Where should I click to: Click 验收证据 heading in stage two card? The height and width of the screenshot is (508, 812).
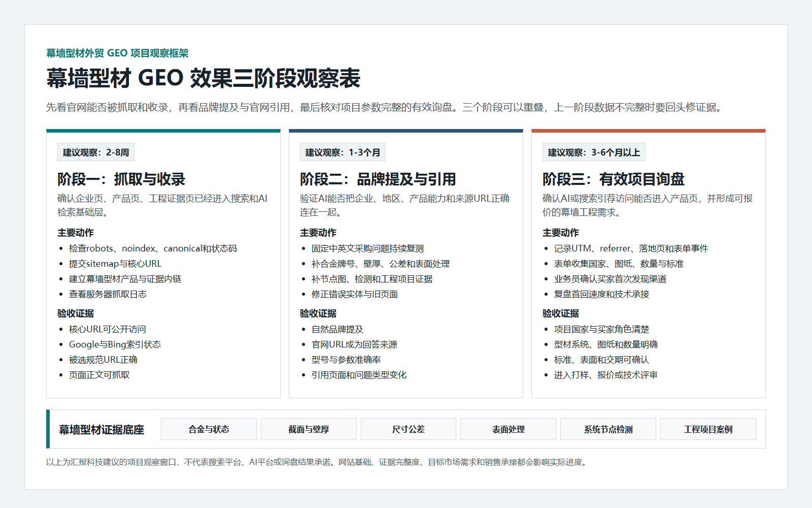point(318,313)
